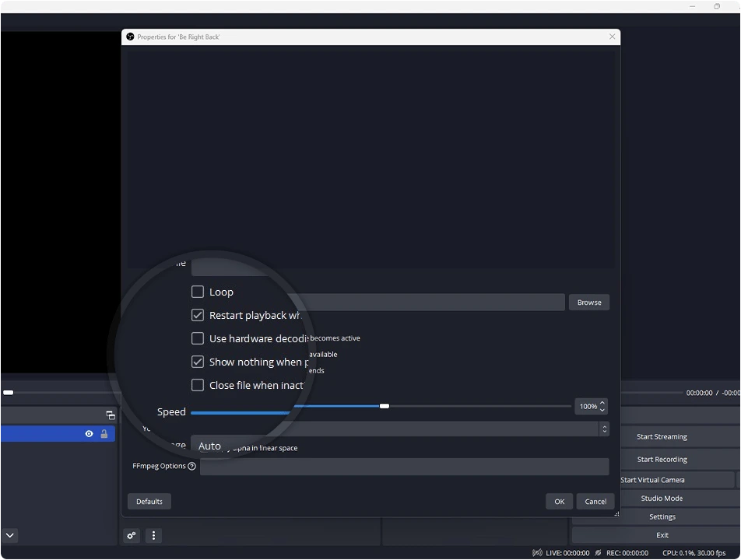Open OBS Settings from controls panel
Image resolution: width=741 pixels, height=560 pixels.
[662, 517]
